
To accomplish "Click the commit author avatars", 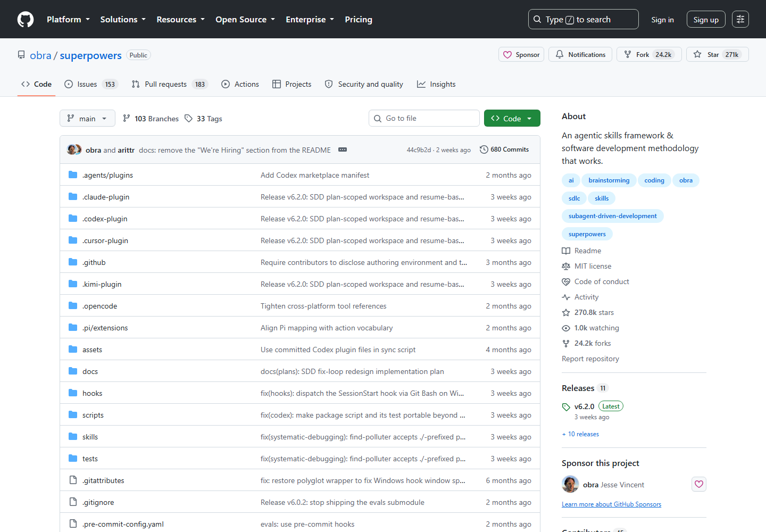I will (x=74, y=149).
